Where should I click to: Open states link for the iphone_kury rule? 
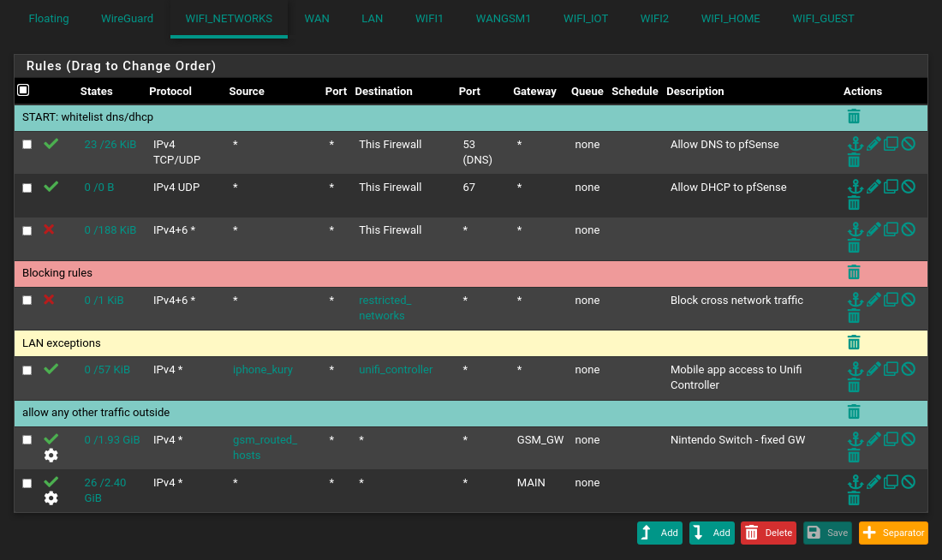click(107, 370)
